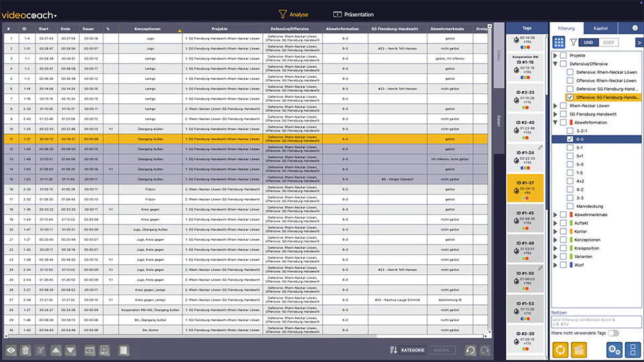The width and height of the screenshot is (644, 362).
Task: Expand the SG Flensburg-Handewitt tree node
Action: (x=555, y=114)
